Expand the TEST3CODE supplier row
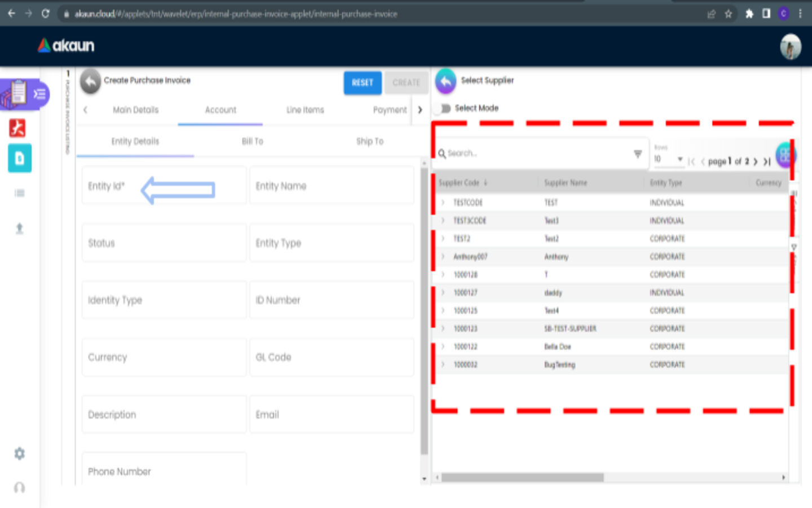The width and height of the screenshot is (812, 508). point(443,221)
